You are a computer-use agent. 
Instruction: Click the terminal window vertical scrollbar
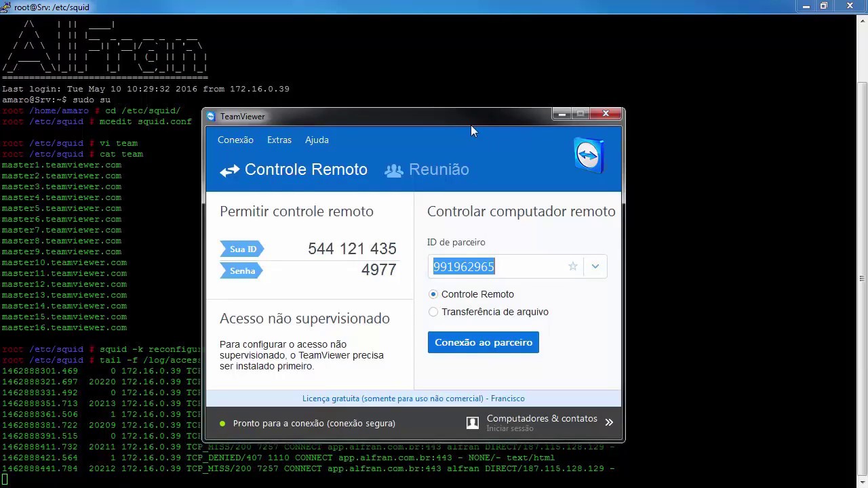coord(862,278)
